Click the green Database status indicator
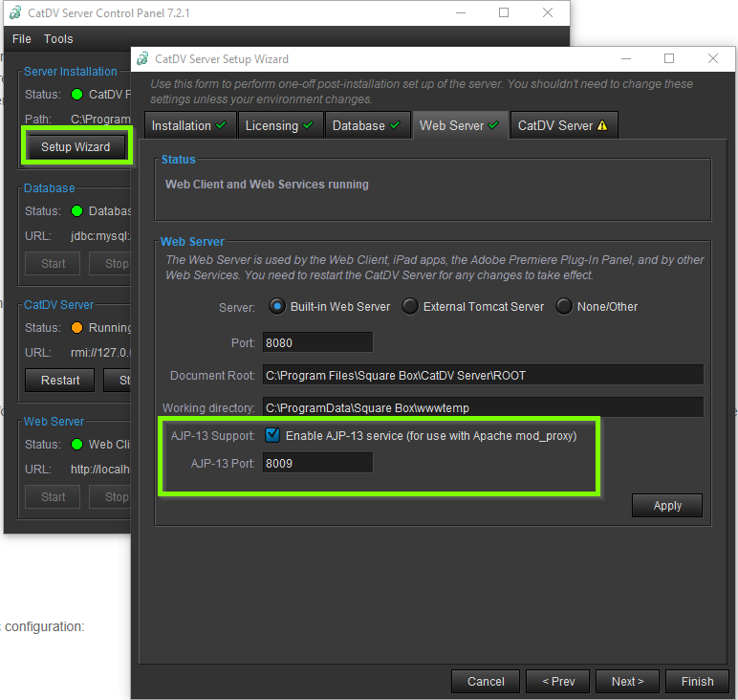The width and height of the screenshot is (738, 700). click(x=76, y=211)
